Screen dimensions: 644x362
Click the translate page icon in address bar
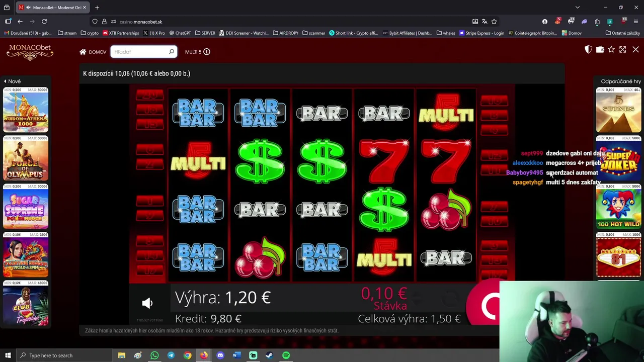click(485, 22)
